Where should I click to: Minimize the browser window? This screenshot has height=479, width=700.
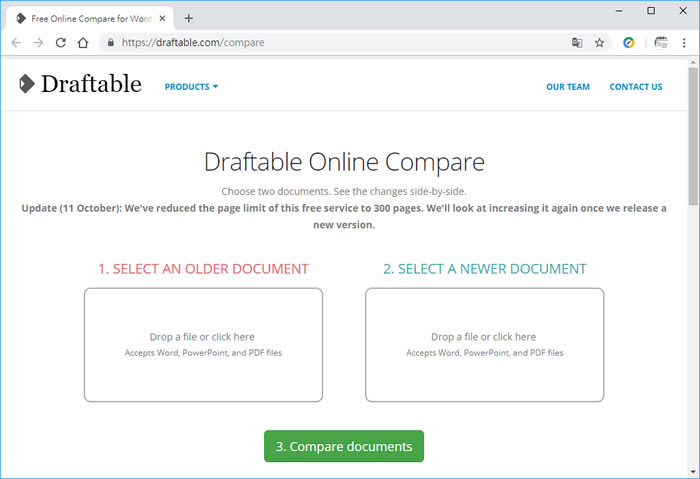pyautogui.click(x=619, y=11)
